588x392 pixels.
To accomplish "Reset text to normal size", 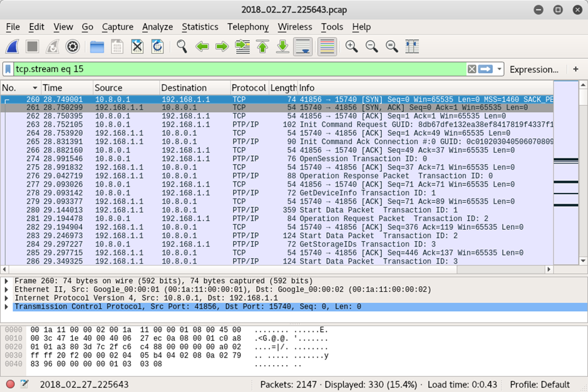I will pos(392,47).
